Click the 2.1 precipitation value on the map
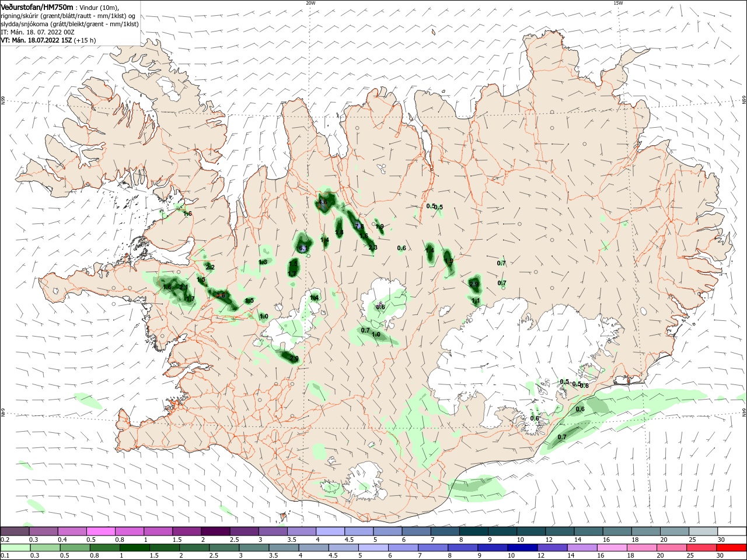Screen dimensions: 747x560 click(x=184, y=287)
